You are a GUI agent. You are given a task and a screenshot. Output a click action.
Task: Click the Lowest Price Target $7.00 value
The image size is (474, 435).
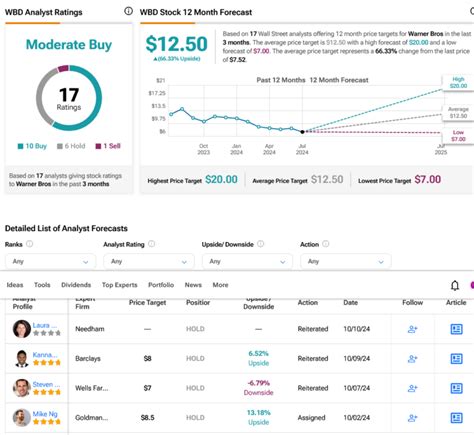point(428,180)
